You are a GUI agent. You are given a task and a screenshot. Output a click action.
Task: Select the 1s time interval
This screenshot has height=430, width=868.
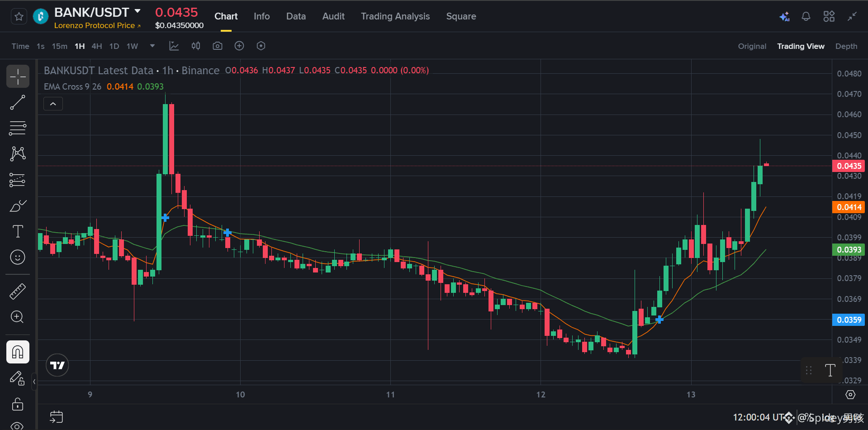[x=41, y=46]
